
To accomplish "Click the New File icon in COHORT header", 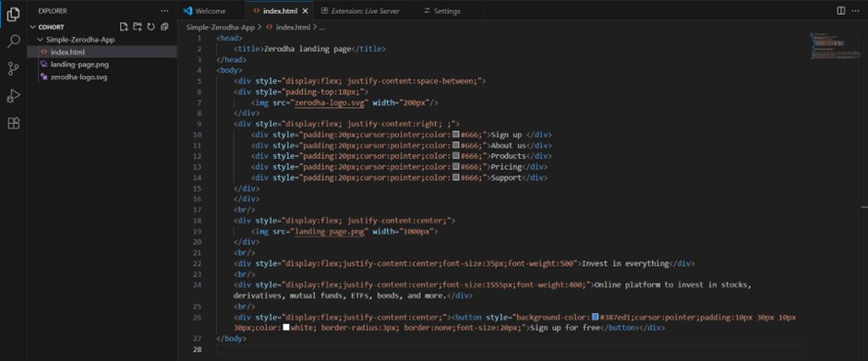I will (x=124, y=27).
